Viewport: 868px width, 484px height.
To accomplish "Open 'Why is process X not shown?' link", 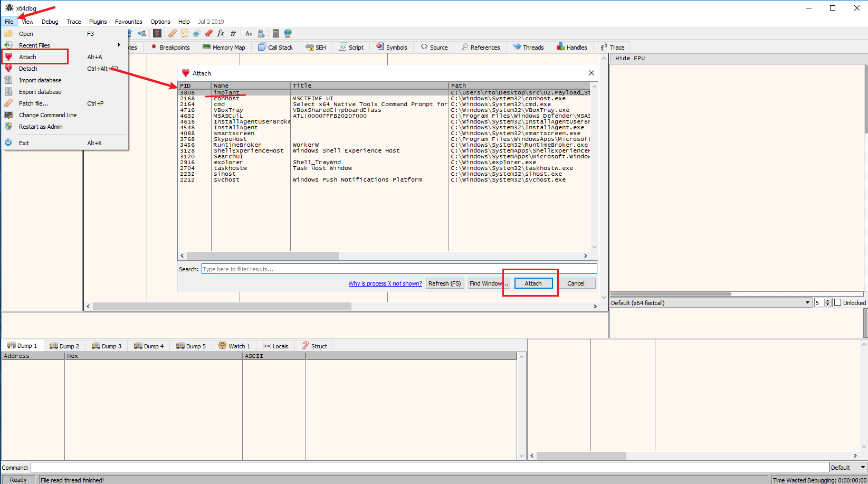I will pyautogui.click(x=385, y=283).
